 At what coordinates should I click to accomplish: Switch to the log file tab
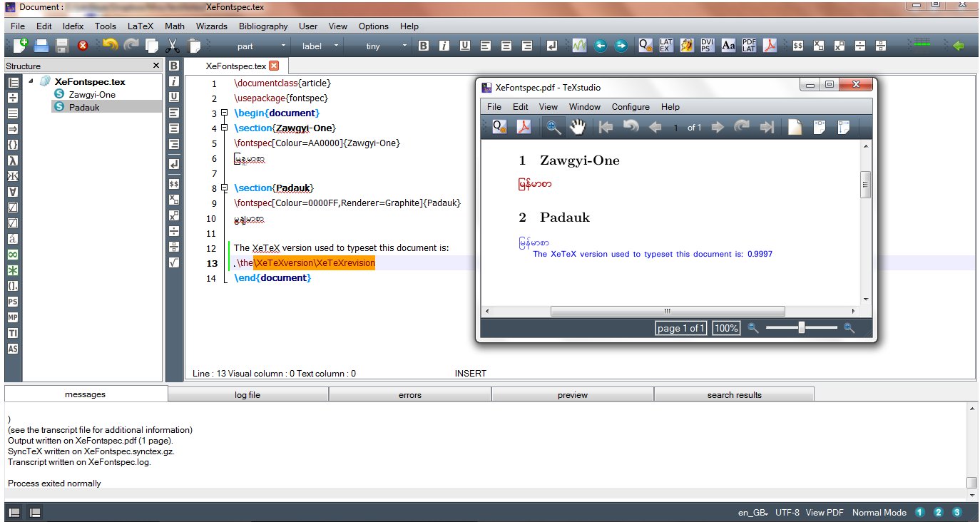pos(247,394)
